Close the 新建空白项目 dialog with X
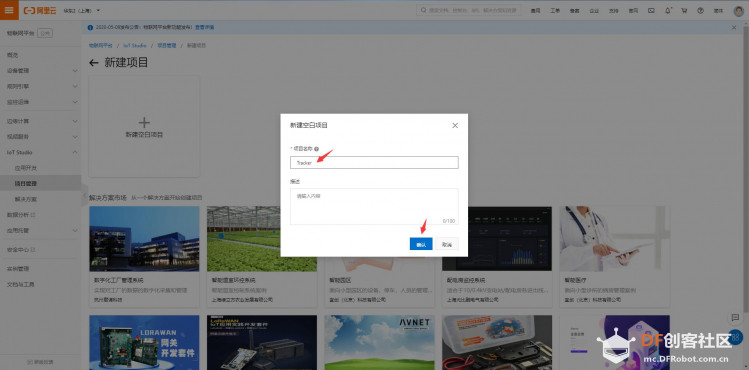Screen dimensions: 749x370 (455, 126)
